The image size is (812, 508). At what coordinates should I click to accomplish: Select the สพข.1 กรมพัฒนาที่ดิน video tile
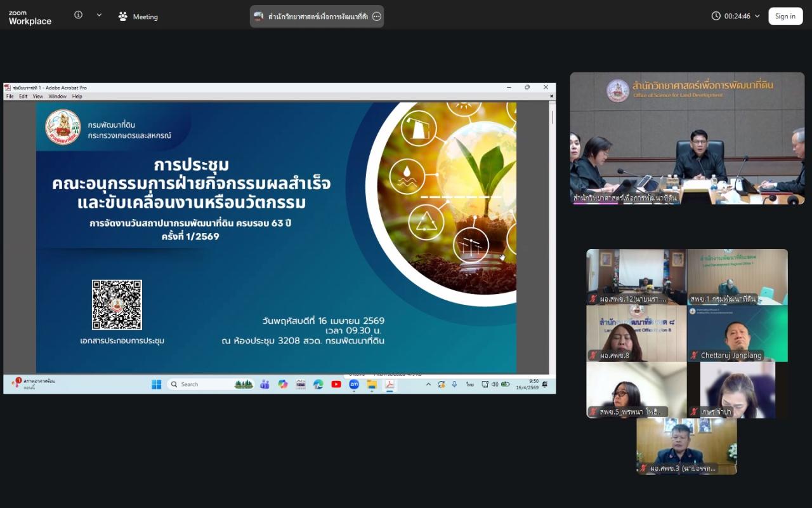click(737, 277)
